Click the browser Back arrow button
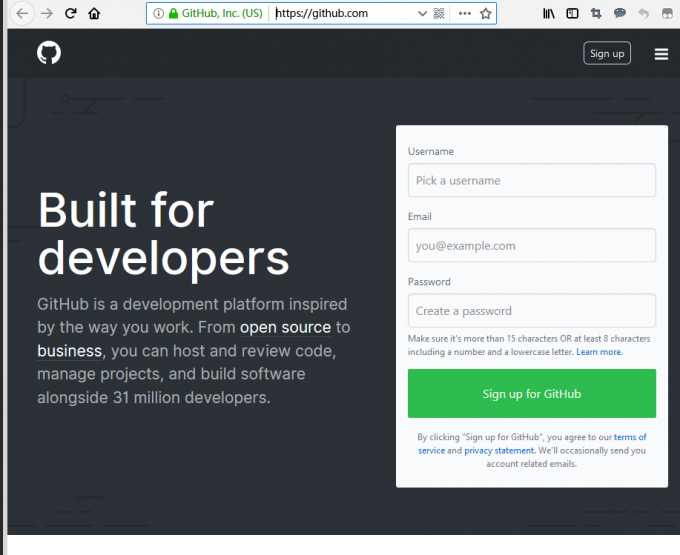Screen dimensions: 680x555 pyautogui.click(x=22, y=14)
